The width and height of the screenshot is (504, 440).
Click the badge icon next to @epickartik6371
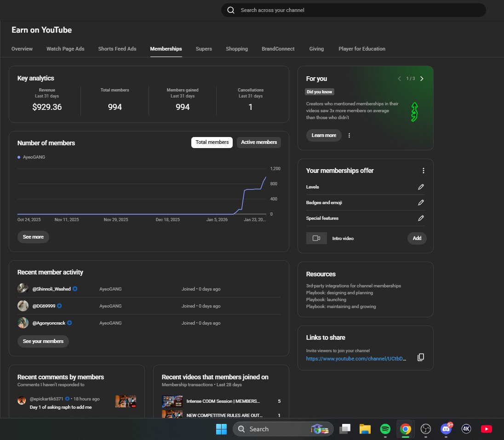pyautogui.click(x=67, y=399)
